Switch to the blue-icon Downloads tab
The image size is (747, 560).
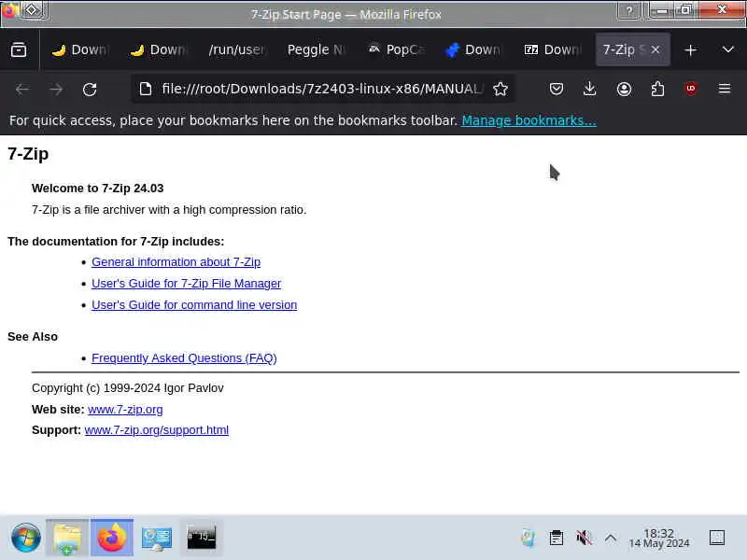tap(474, 49)
